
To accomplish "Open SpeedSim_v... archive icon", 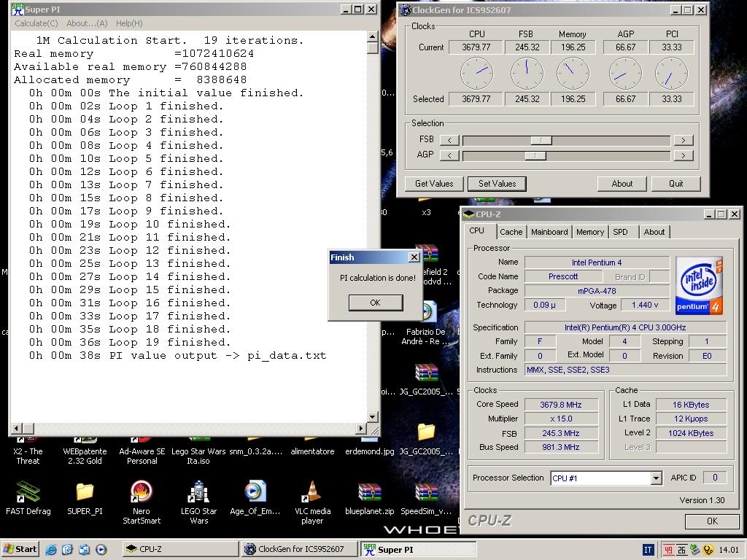I will (x=426, y=493).
